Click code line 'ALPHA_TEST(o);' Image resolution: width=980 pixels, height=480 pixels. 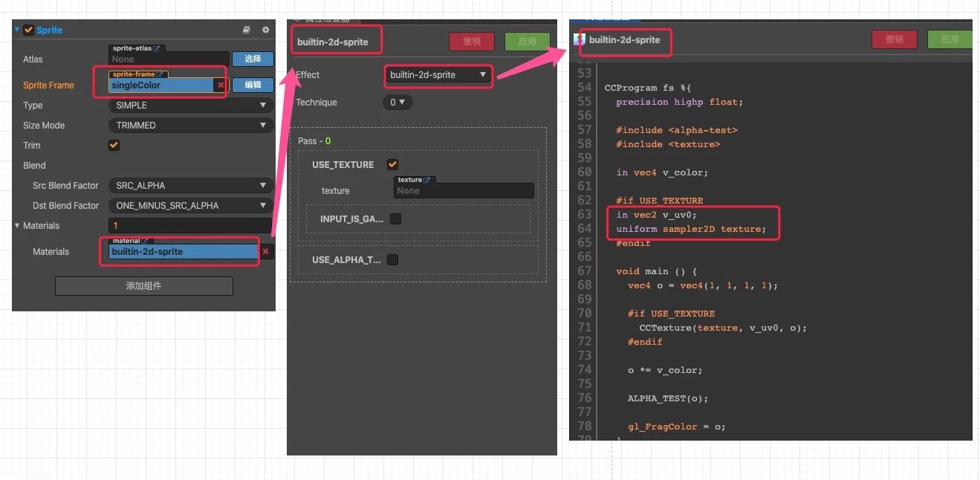click(x=668, y=398)
